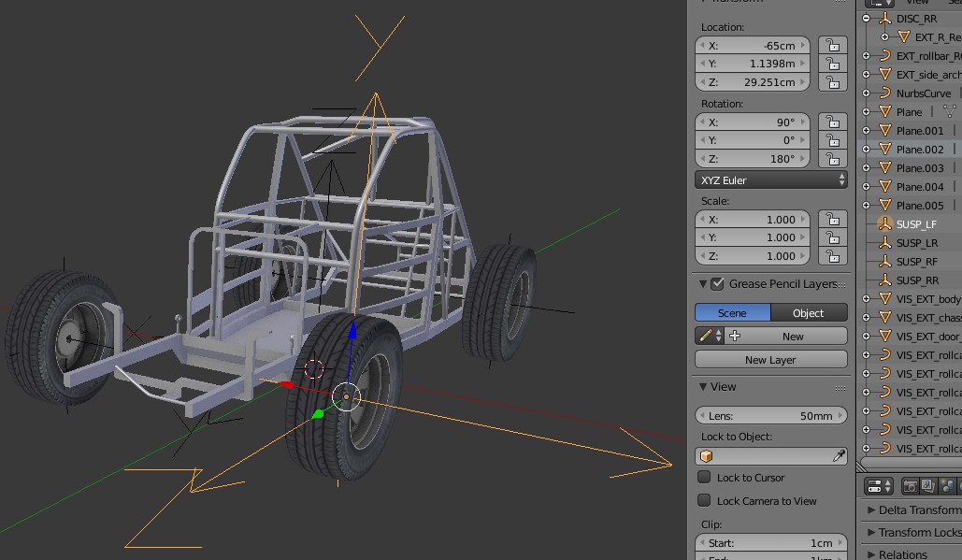This screenshot has height=560, width=962.
Task: Click the Location X -65cm field
Action: pyautogui.click(x=753, y=46)
